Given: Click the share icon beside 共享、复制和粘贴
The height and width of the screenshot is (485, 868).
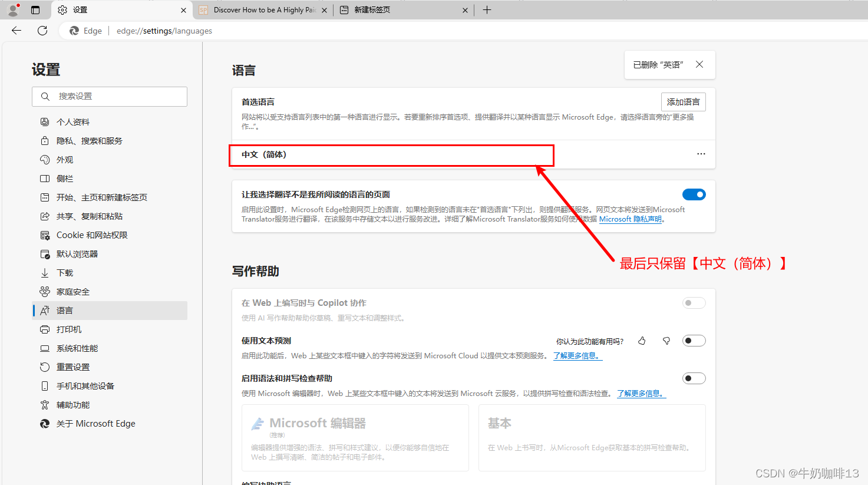Looking at the screenshot, I should point(45,216).
